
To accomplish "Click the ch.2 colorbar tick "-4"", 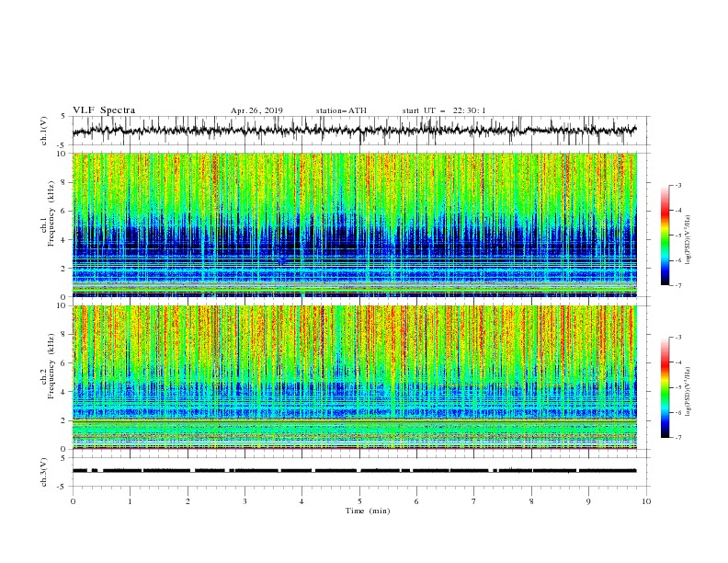I will pyautogui.click(x=678, y=362).
